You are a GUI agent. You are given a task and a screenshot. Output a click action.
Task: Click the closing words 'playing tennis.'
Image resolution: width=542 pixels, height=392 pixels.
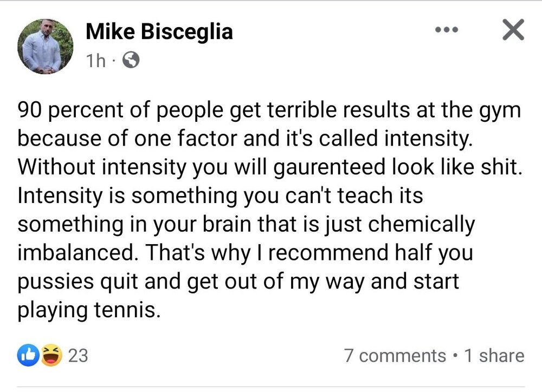tap(89, 310)
